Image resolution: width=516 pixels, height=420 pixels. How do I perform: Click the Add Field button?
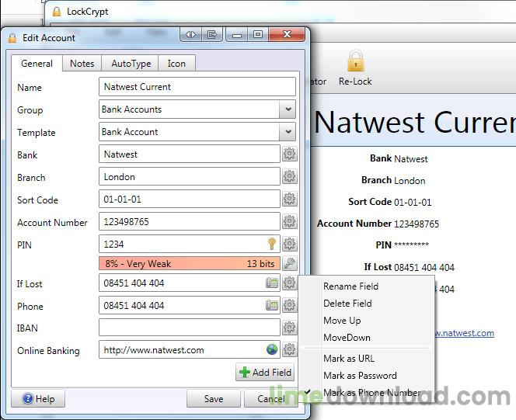(x=266, y=373)
